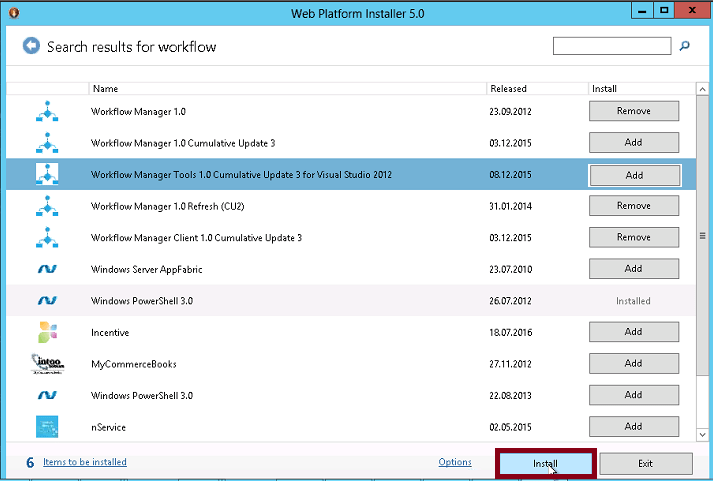
Task: Click the nService product icon
Action: point(47,427)
